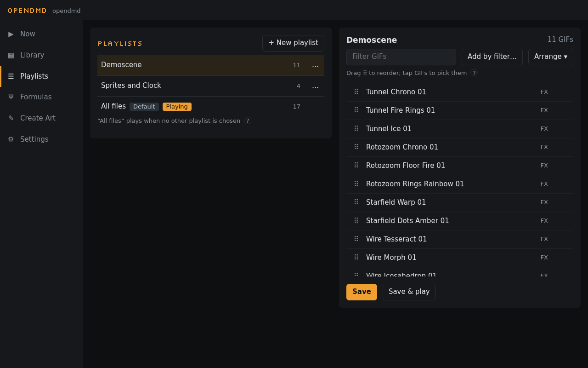Click the drag handle for Starfield Dots Amber 01

coord(356,221)
